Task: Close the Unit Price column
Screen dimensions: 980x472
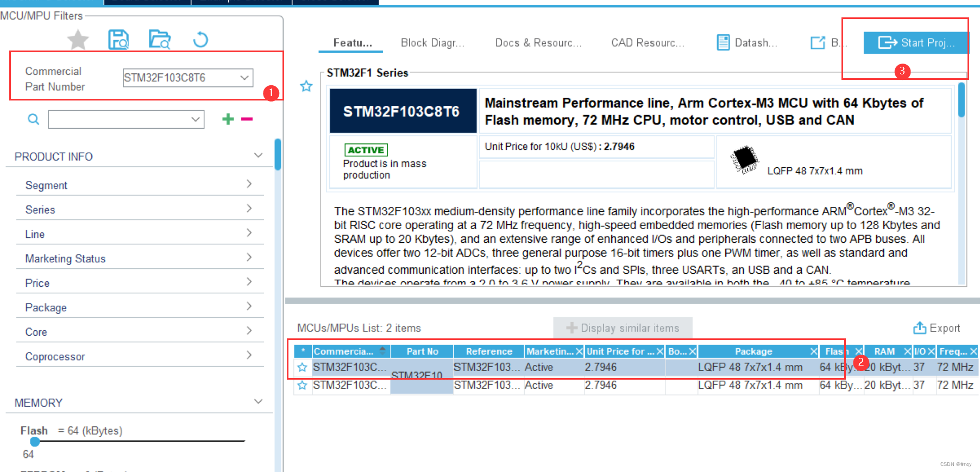Action: tap(660, 351)
